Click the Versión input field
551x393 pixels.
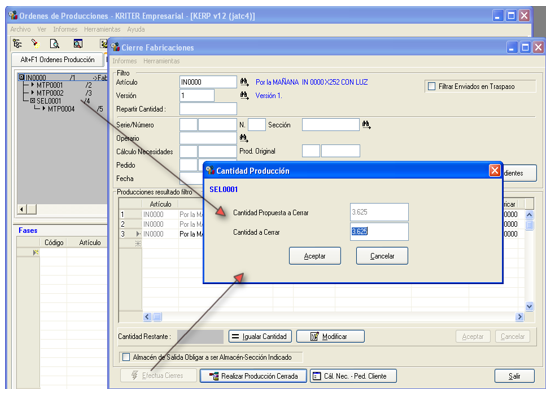(197, 95)
